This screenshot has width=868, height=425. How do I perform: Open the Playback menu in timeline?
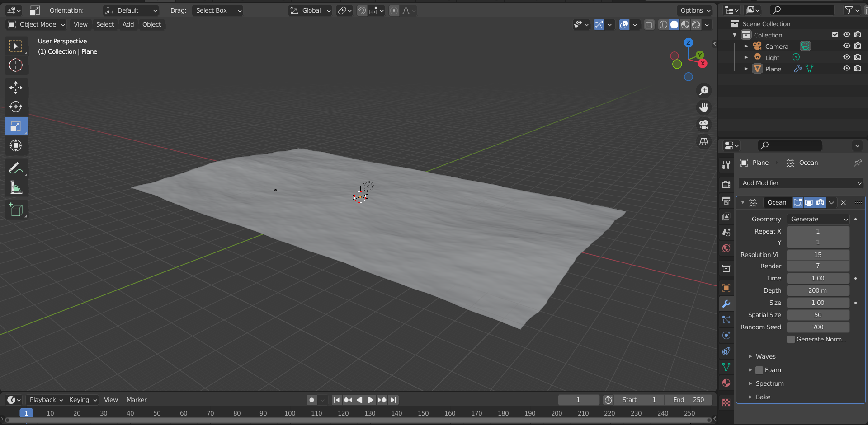(46, 400)
